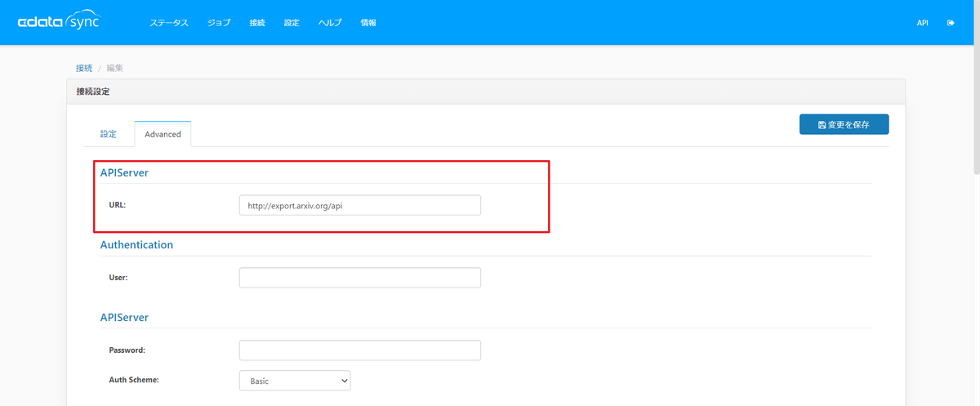This screenshot has height=406, width=980.
Task: Click the Authentication section heading
Action: (136, 244)
